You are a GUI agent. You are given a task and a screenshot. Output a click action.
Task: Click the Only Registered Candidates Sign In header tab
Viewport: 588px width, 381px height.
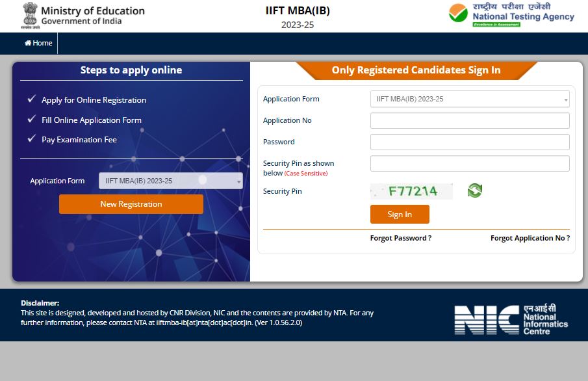[x=415, y=70]
